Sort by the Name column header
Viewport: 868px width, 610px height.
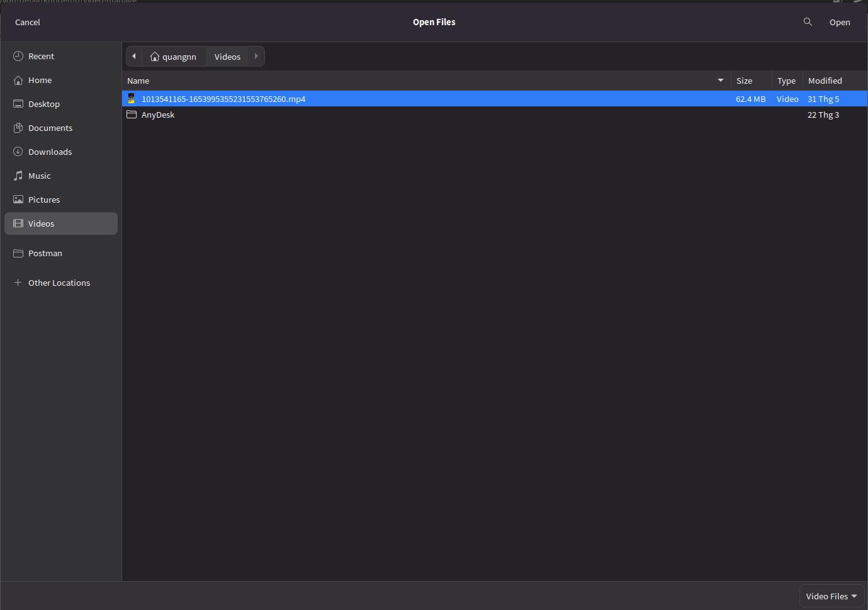tap(426, 81)
